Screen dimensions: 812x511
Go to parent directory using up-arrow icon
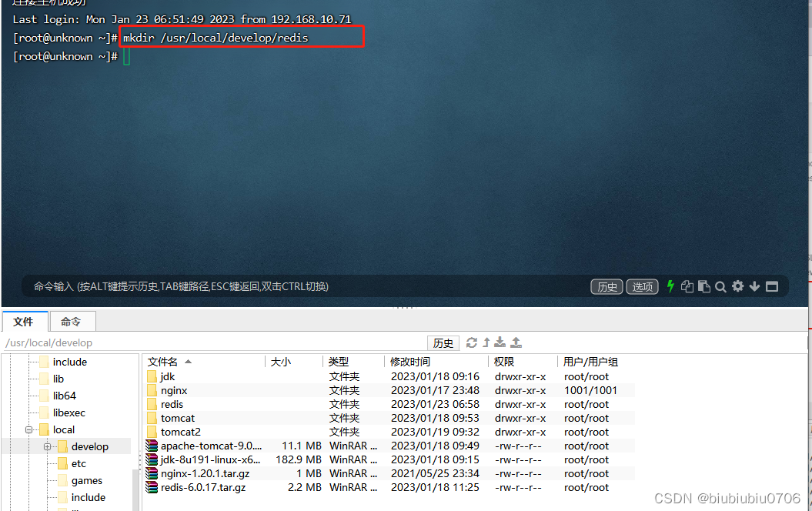pos(486,342)
